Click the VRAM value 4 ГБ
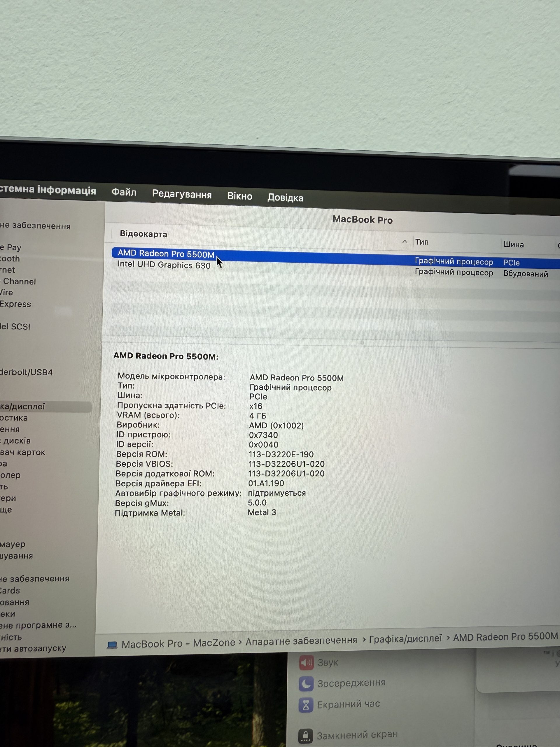Screen dimensions: 560x747 [x=258, y=416]
